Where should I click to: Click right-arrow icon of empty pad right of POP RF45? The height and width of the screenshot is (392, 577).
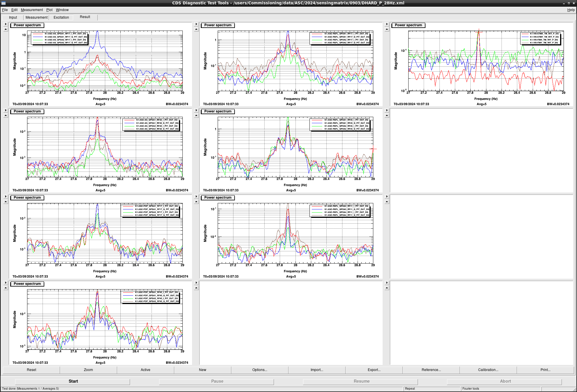coord(196,283)
